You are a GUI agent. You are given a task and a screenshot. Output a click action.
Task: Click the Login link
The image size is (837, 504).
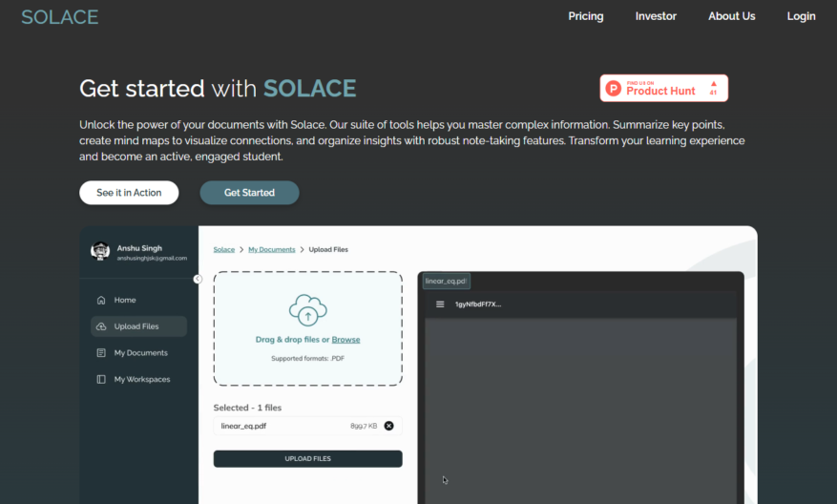click(x=801, y=16)
